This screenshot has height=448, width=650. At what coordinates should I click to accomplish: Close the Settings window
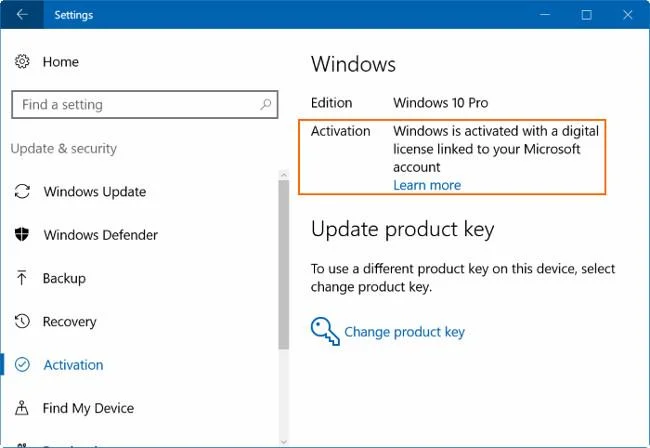628,15
